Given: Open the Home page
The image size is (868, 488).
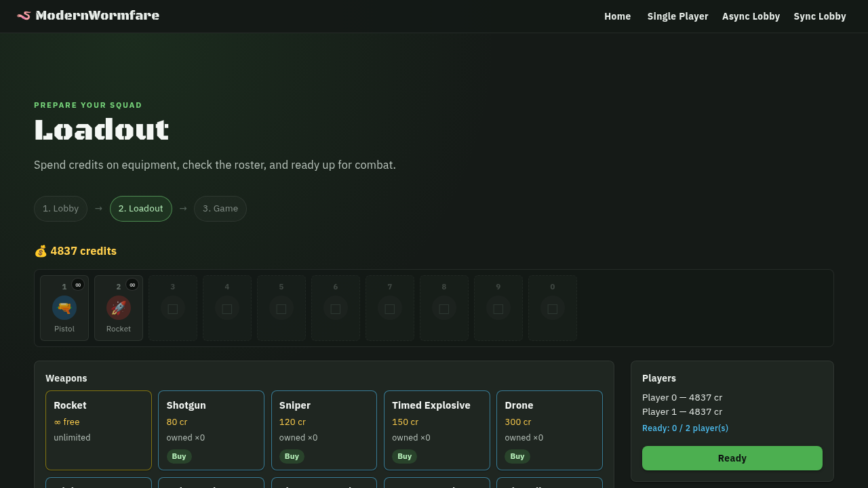Looking at the screenshot, I should point(618,16).
